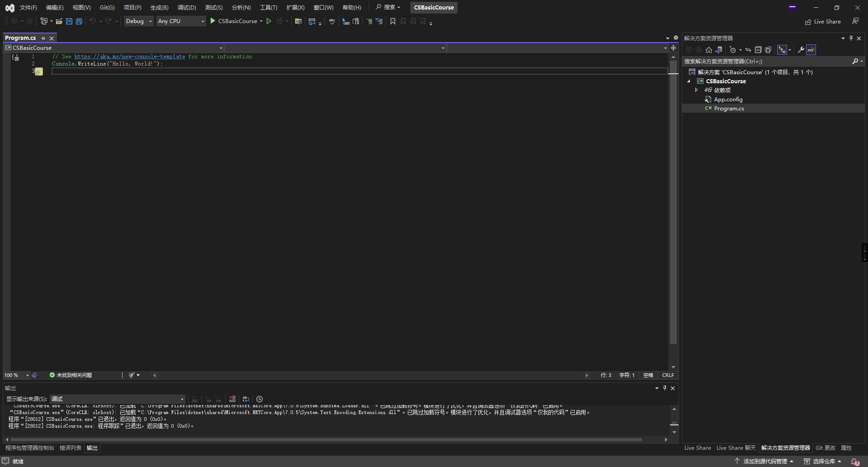Open the 调试(D) debug menu
This screenshot has height=467, width=868.
[187, 8]
